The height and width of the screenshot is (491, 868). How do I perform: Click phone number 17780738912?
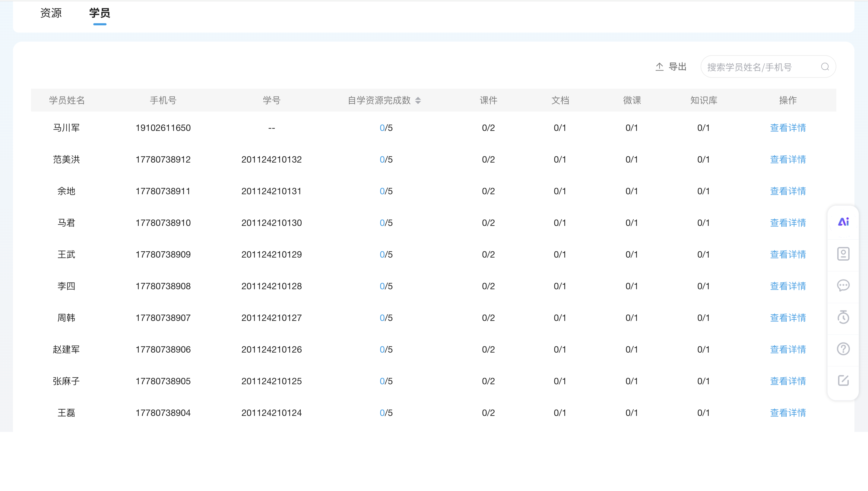(163, 160)
